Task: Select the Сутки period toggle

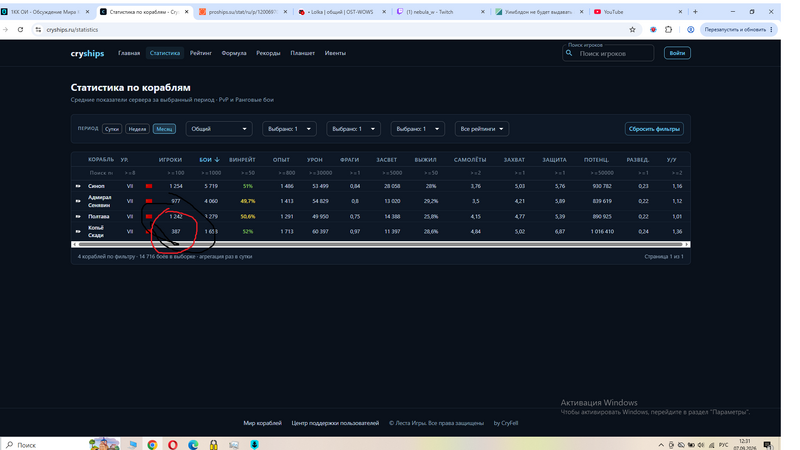Action: [x=112, y=129]
